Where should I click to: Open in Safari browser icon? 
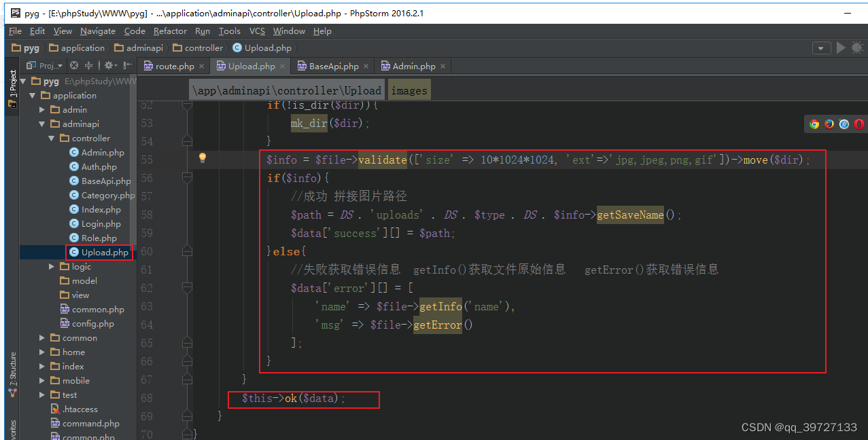click(844, 124)
